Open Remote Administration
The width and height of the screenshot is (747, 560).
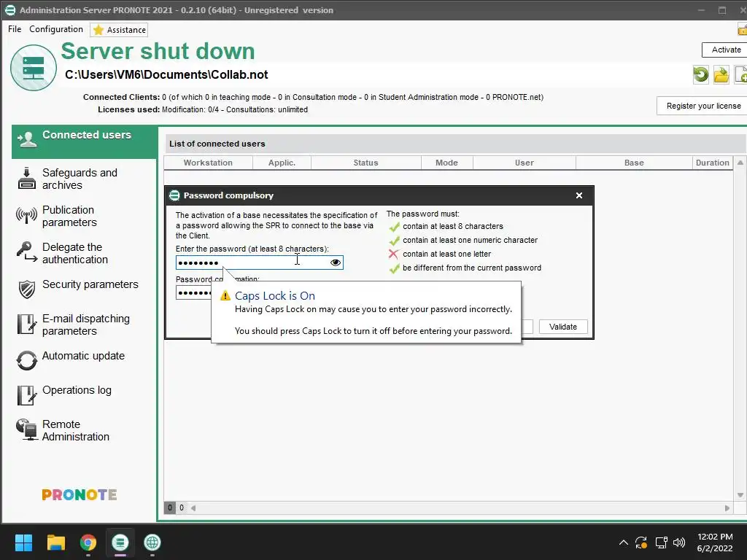(x=75, y=430)
